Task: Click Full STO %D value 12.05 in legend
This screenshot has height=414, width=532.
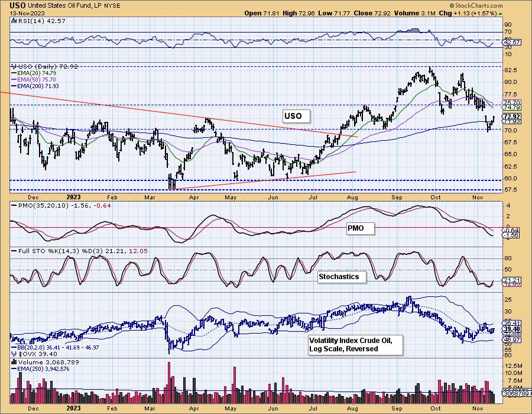Action: [139, 251]
